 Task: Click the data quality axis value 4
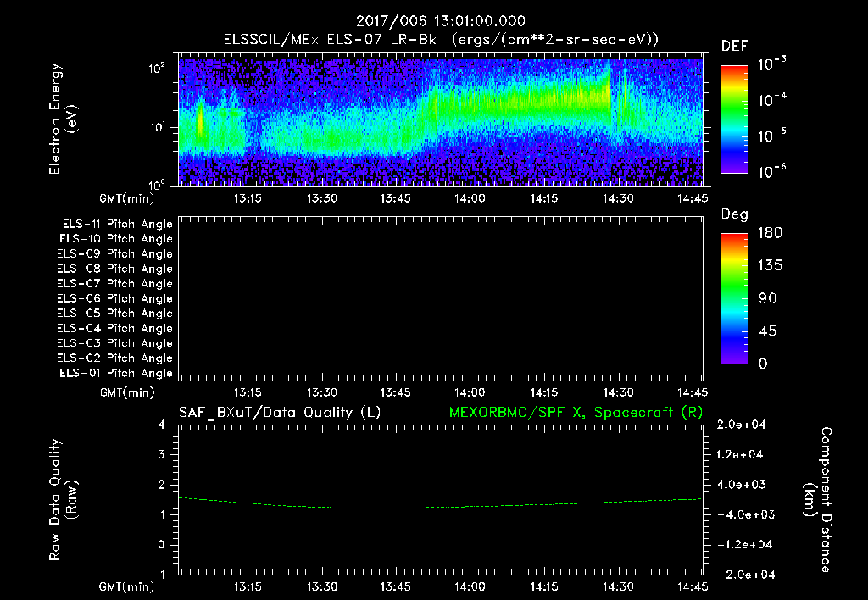tap(162, 425)
